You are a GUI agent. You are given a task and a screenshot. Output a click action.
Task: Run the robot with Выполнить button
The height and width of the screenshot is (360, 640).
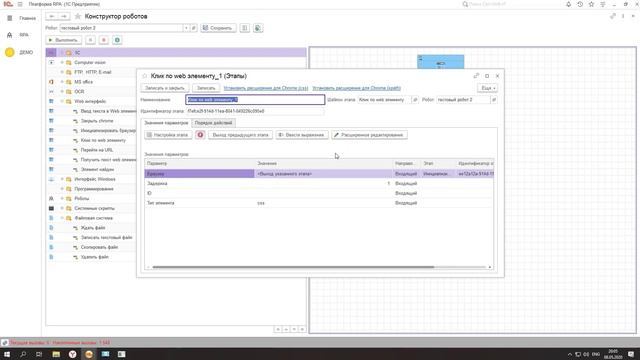tap(63, 40)
